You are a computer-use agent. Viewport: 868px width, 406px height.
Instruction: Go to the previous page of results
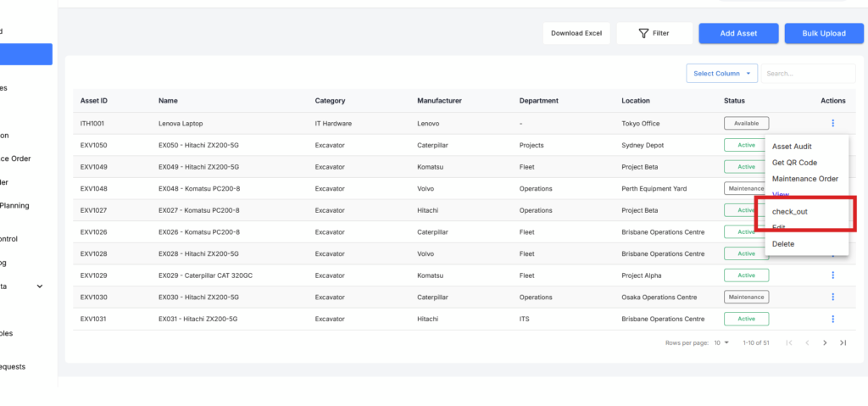coord(807,343)
